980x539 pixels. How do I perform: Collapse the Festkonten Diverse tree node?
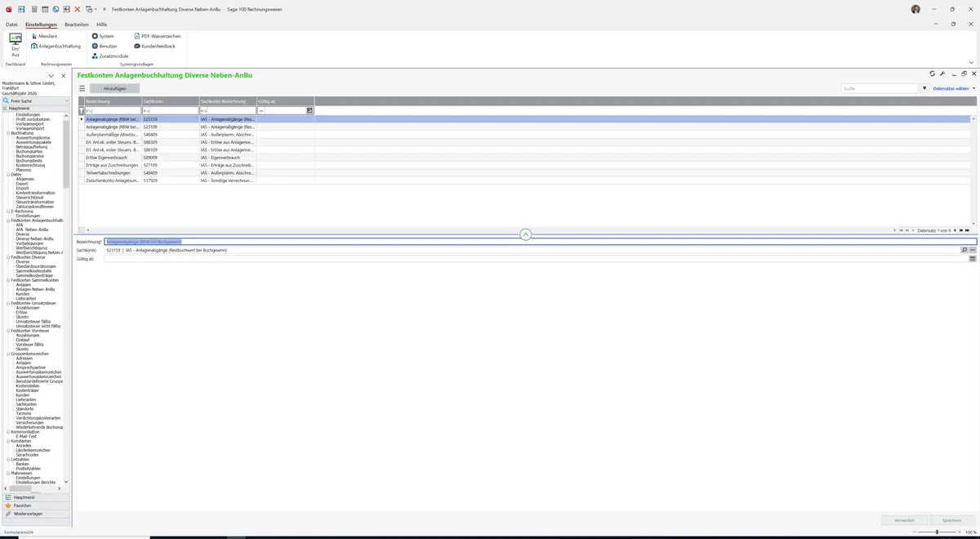(x=8, y=257)
